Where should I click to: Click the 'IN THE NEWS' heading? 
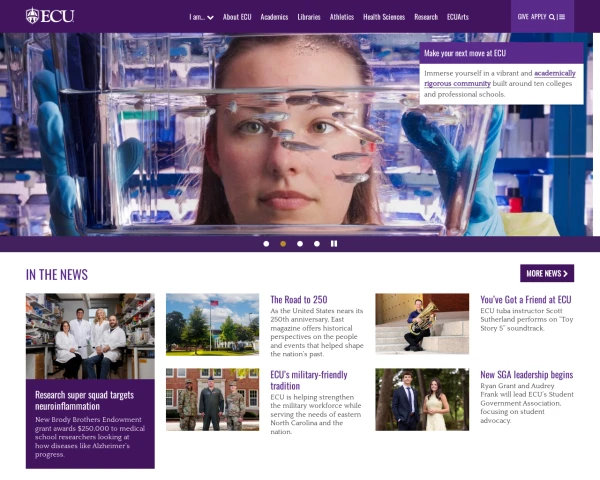point(57,274)
